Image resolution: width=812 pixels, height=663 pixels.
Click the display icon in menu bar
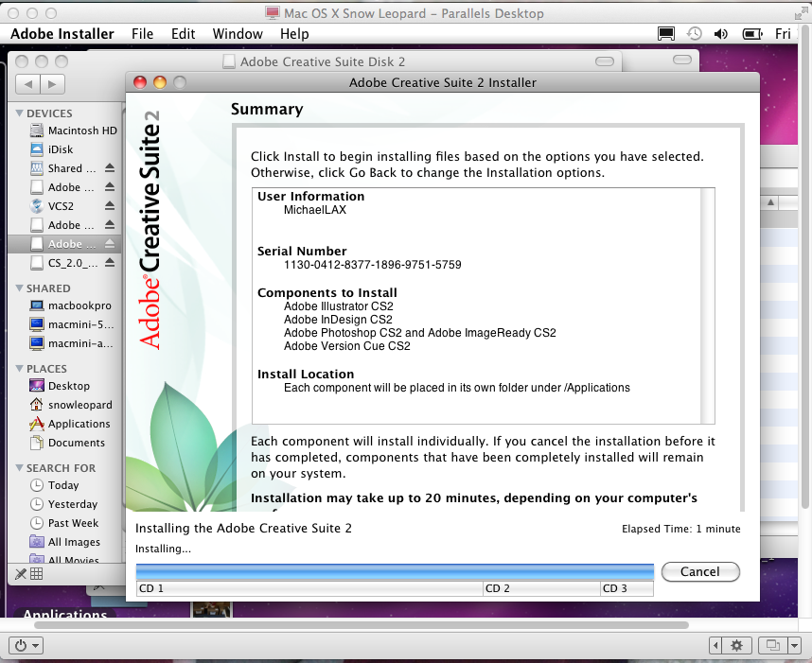point(666,34)
